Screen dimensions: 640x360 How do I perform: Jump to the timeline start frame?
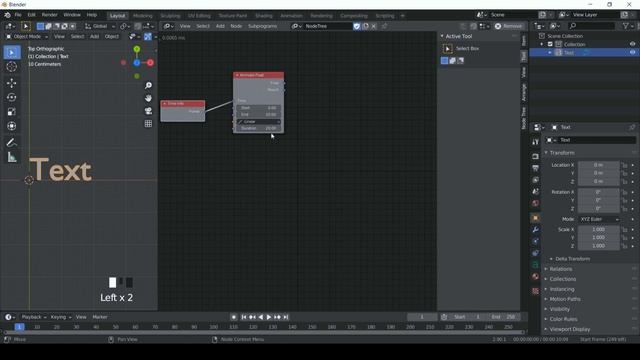[244, 317]
